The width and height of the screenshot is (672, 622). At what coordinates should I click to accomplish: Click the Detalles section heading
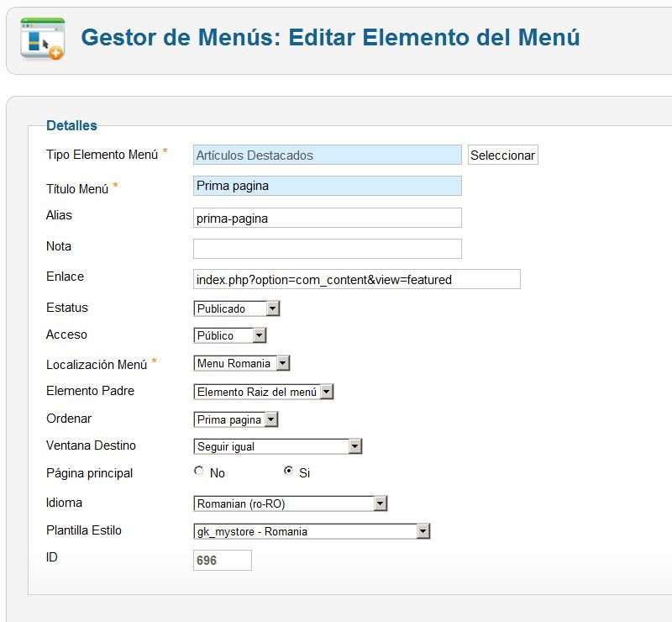click(71, 126)
